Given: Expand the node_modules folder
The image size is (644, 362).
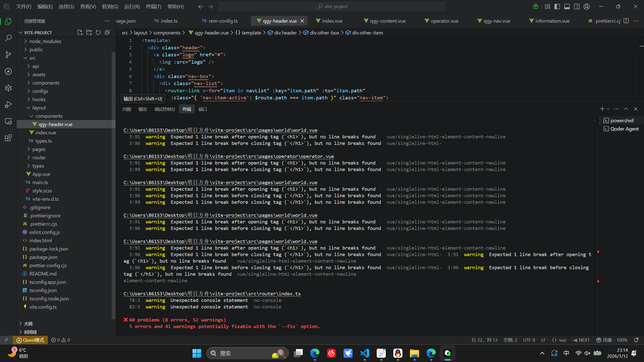Looking at the screenshot, I should [x=45, y=41].
